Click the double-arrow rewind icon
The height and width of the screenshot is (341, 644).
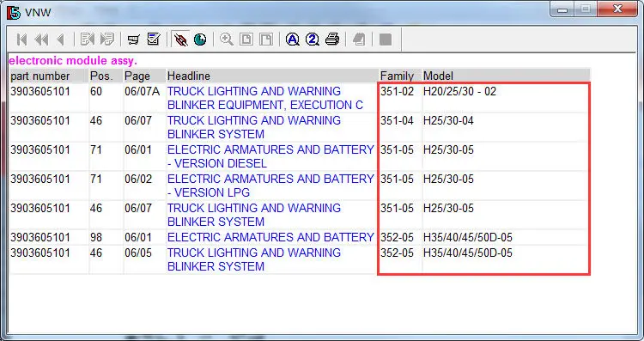(x=41, y=40)
